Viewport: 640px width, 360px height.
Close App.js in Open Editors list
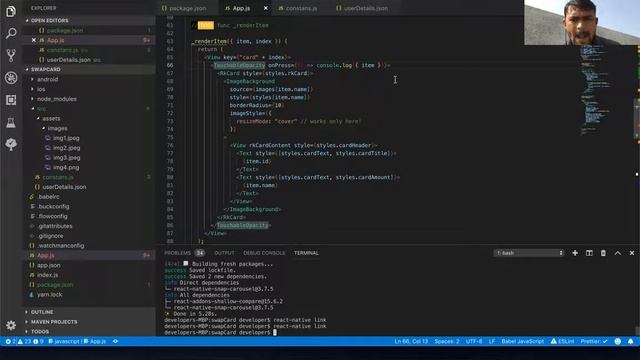coord(34,40)
